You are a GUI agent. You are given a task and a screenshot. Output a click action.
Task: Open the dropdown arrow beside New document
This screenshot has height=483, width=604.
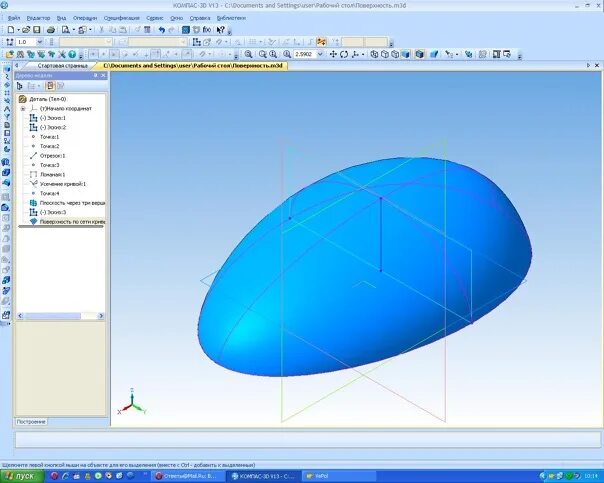click(x=18, y=30)
